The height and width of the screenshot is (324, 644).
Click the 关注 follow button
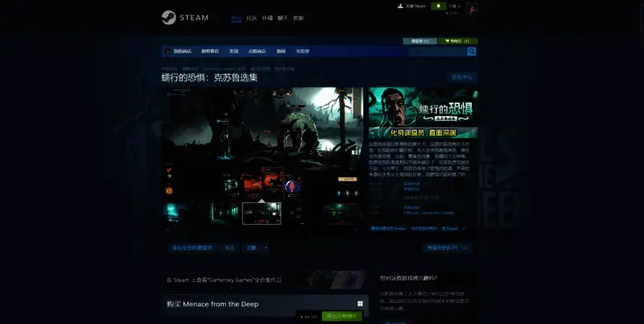pos(229,247)
